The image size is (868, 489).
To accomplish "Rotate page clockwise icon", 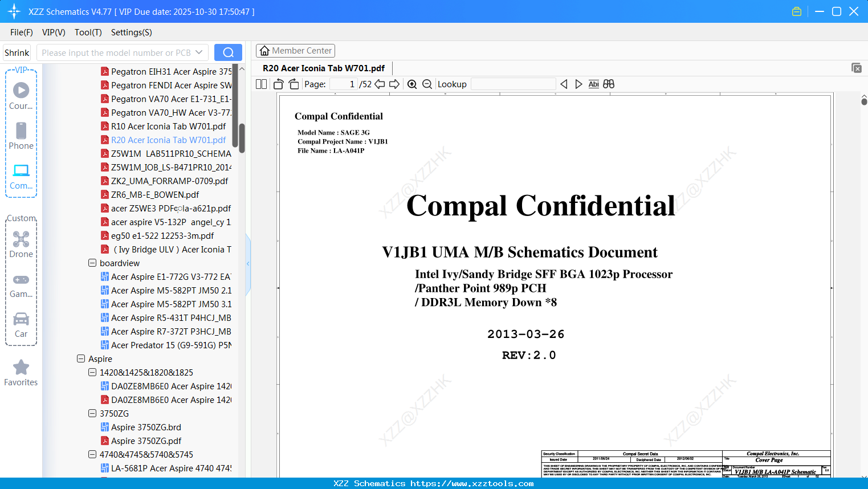I will tap(294, 84).
